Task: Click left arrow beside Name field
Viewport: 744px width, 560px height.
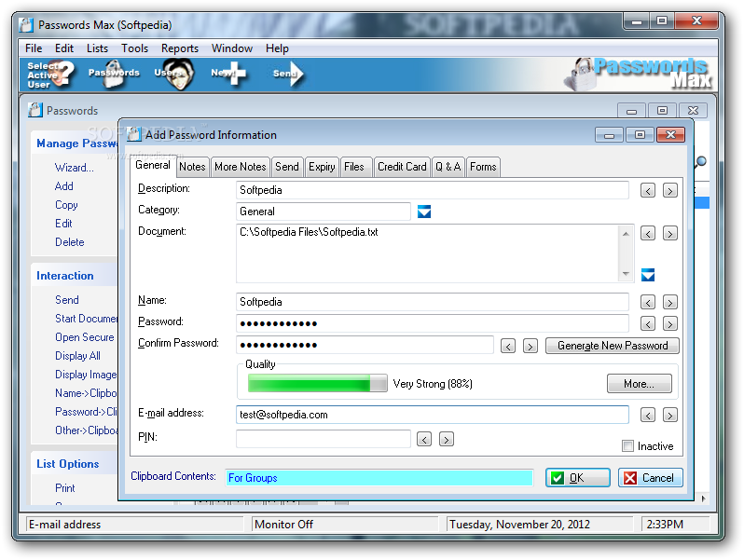Action: (648, 302)
